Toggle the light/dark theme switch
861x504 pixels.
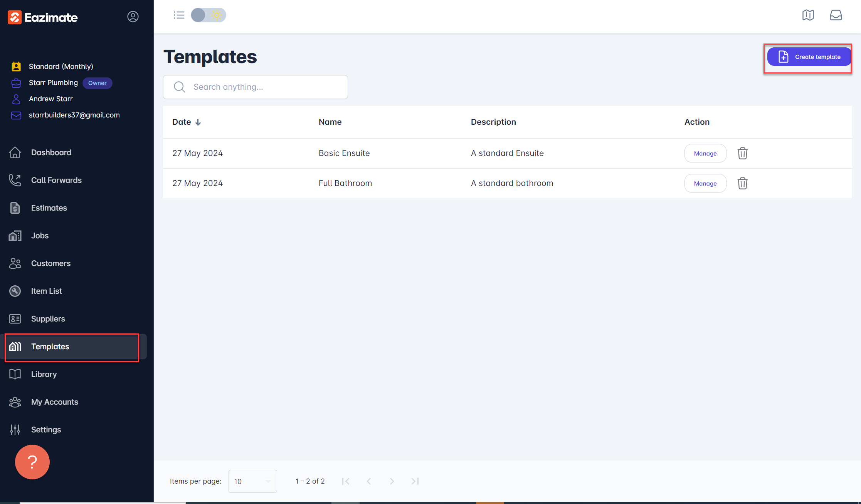tap(209, 15)
